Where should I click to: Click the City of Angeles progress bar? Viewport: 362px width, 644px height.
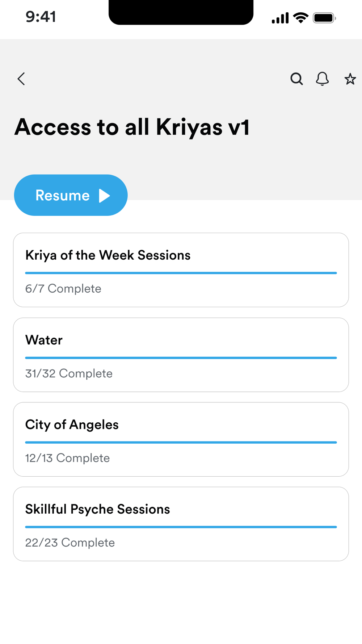pyautogui.click(x=181, y=442)
